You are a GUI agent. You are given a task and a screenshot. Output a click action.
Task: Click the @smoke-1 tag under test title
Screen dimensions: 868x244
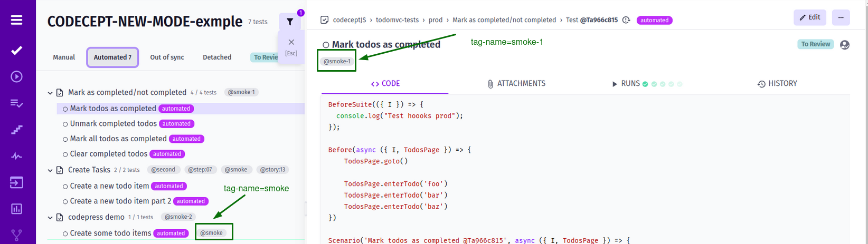click(x=337, y=62)
